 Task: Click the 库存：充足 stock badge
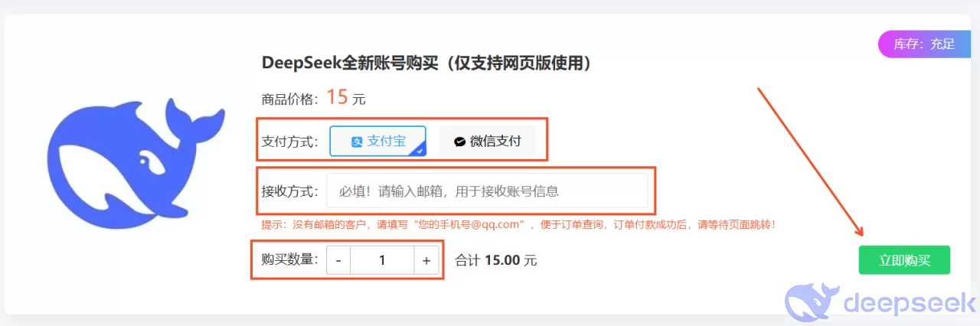pyautogui.click(x=924, y=44)
